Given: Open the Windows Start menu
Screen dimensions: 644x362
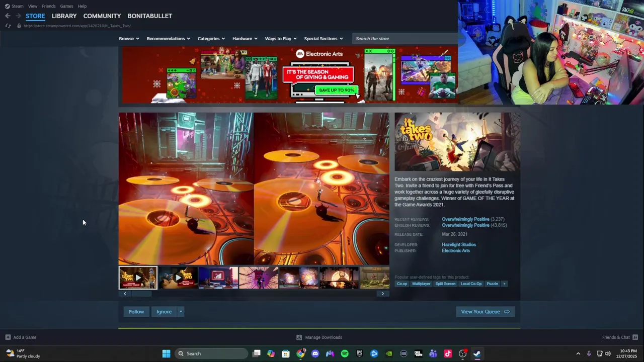Looking at the screenshot, I should (166, 353).
